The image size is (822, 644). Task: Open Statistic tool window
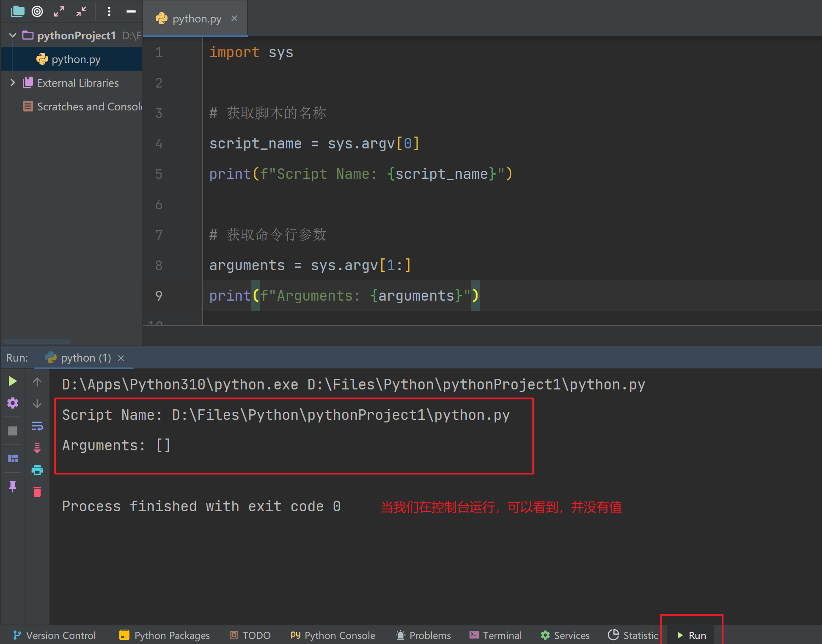coord(633,635)
